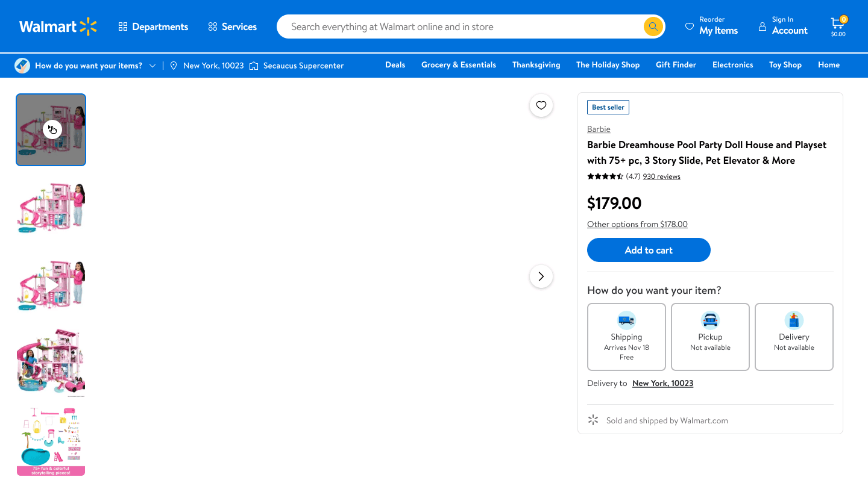The height and width of the screenshot is (489, 868).
Task: Select the second product thumbnail
Action: click(x=51, y=208)
